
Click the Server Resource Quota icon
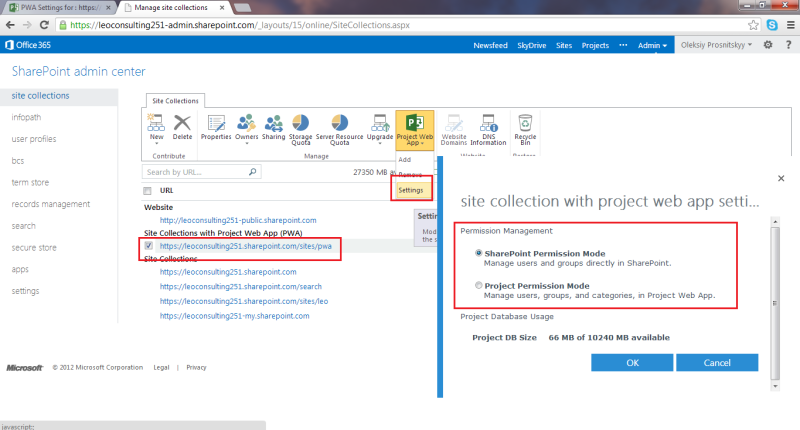tap(339, 123)
